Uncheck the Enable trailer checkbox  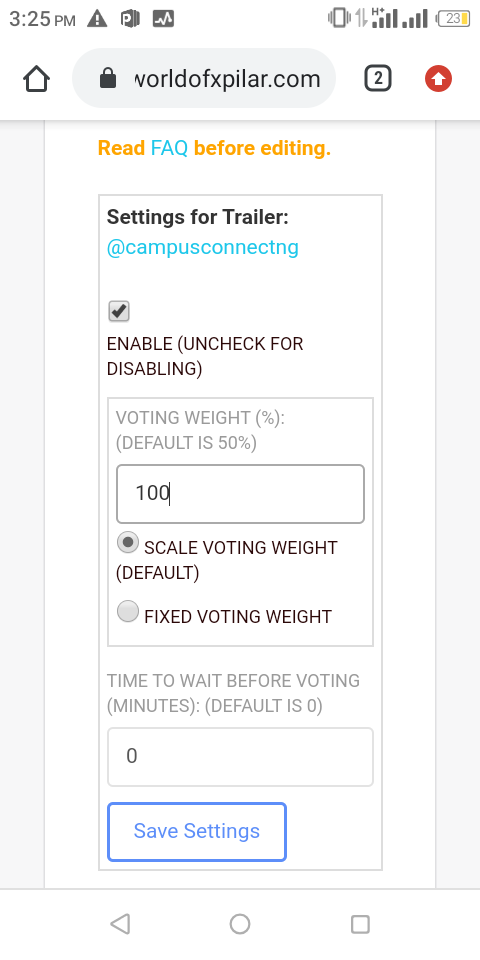[x=119, y=311]
